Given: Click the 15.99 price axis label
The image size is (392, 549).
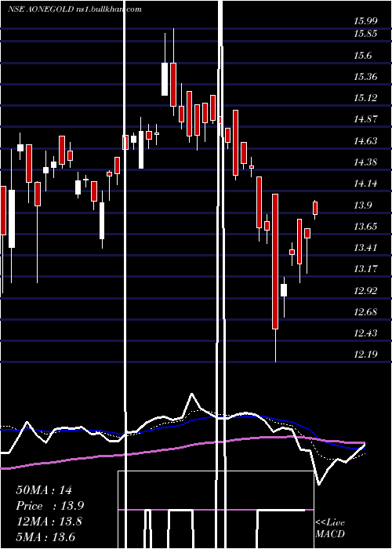Looking at the screenshot, I should pos(365,21).
